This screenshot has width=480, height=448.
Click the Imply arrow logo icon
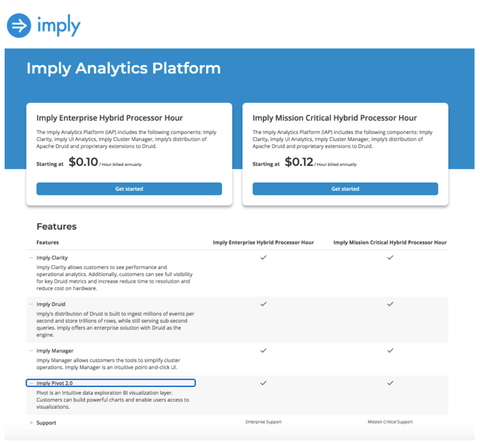pyautogui.click(x=19, y=26)
